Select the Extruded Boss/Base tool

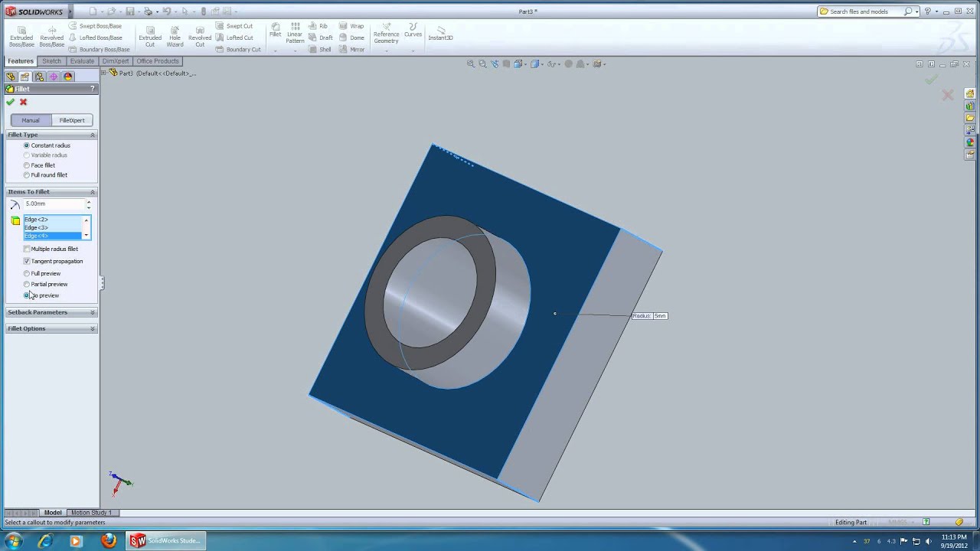pos(21,36)
